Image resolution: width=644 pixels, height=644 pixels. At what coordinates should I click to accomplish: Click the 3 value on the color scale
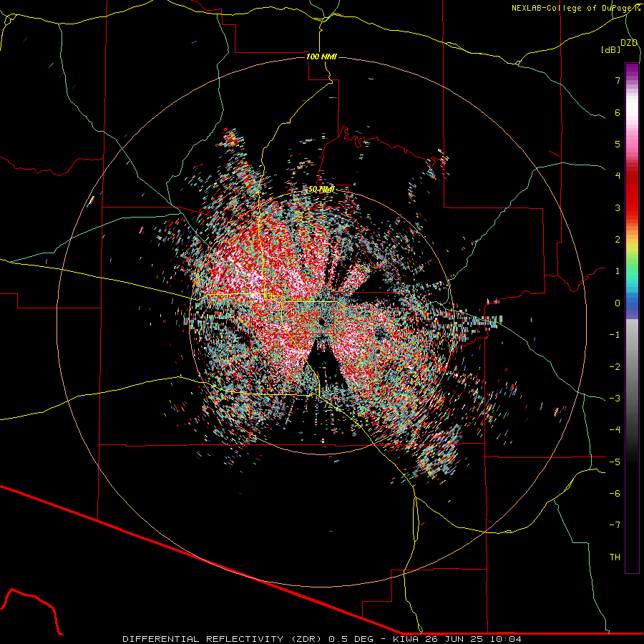(618, 208)
